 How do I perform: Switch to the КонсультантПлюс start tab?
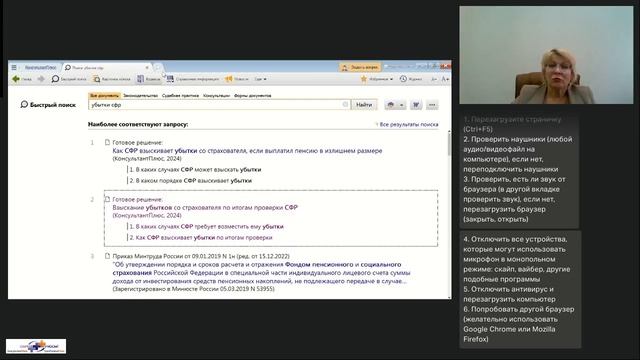click(40, 67)
